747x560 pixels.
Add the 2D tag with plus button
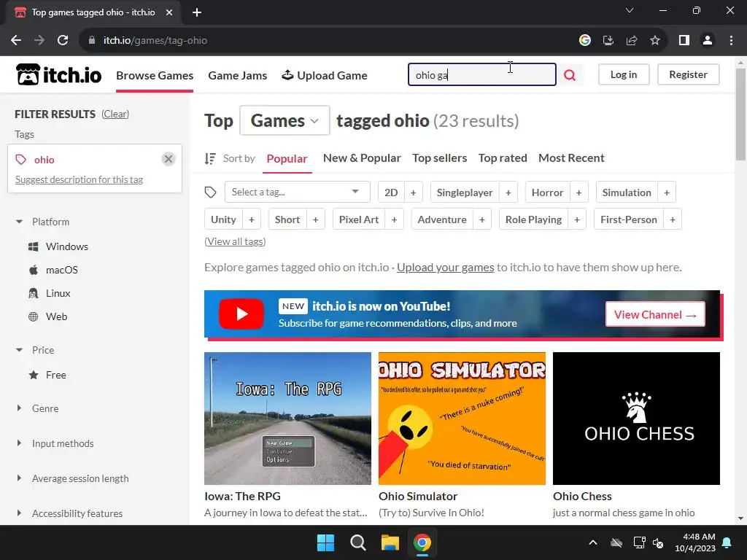tap(413, 192)
